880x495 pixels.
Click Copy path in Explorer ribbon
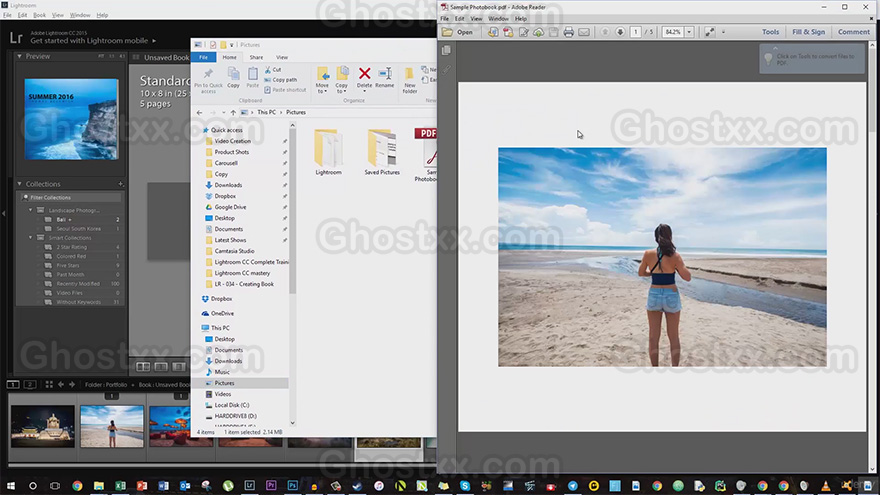click(281, 80)
